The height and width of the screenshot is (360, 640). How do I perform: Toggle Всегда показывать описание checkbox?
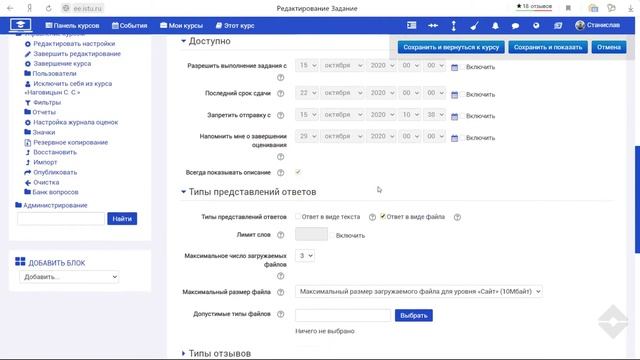pyautogui.click(x=298, y=172)
